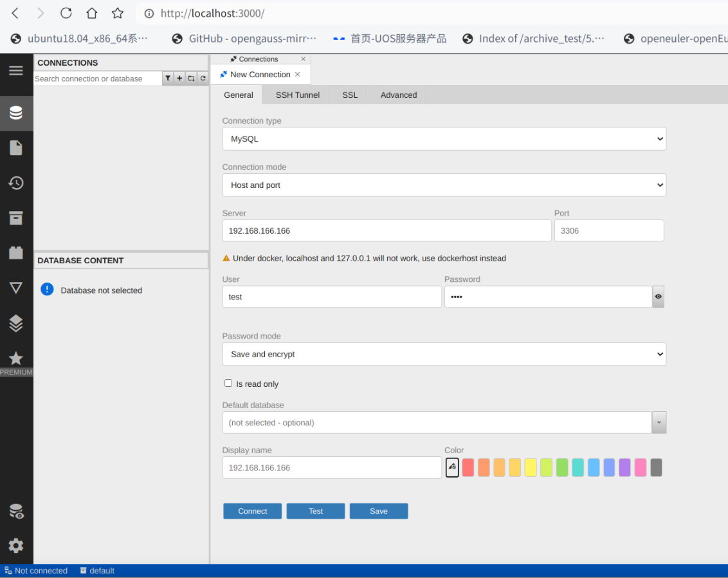Enable the Is read only checkbox
728x578 pixels.
(228, 383)
